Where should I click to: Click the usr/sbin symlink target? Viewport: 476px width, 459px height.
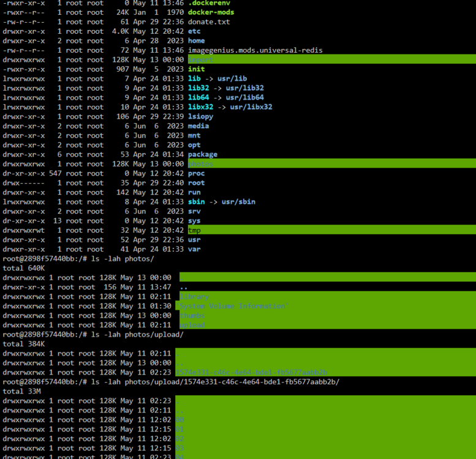(238, 202)
